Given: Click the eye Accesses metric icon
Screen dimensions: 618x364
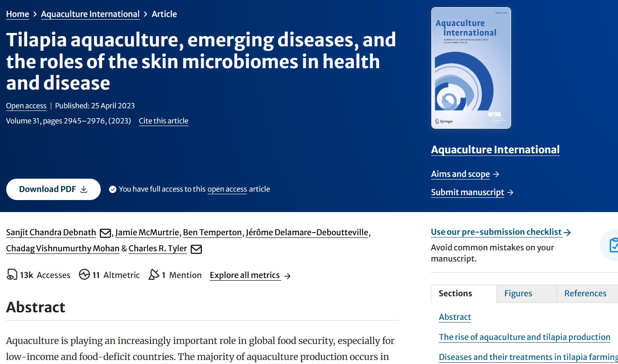Looking at the screenshot, I should pyautogui.click(x=12, y=275).
